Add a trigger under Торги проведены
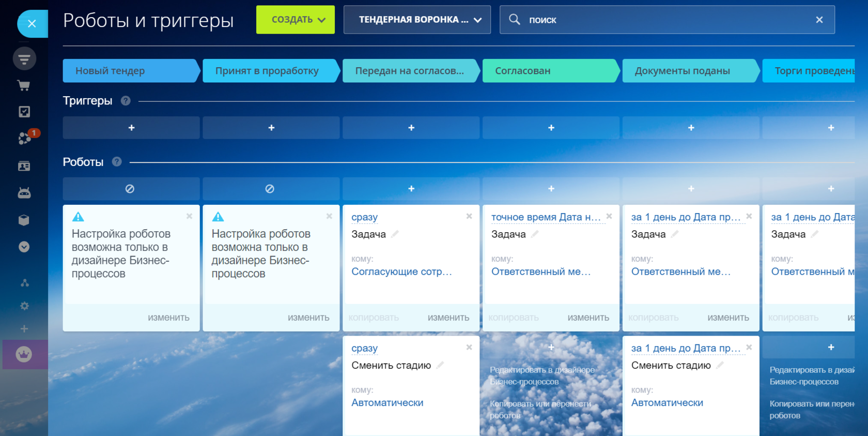868x436 pixels. tap(809, 128)
